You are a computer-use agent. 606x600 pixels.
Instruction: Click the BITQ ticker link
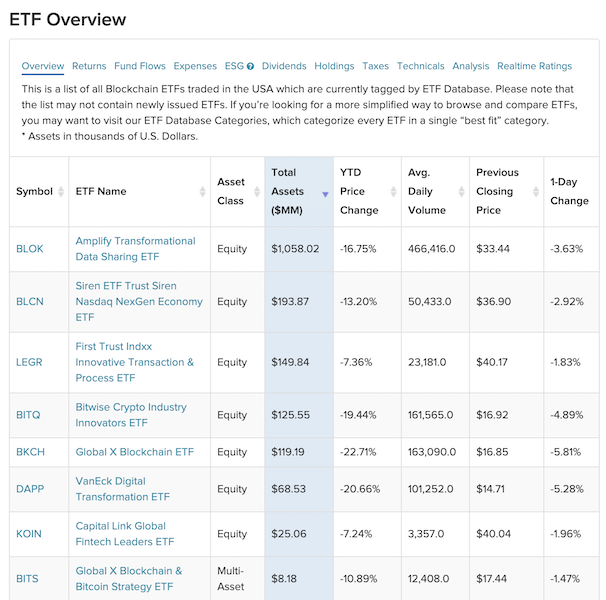[x=28, y=415]
